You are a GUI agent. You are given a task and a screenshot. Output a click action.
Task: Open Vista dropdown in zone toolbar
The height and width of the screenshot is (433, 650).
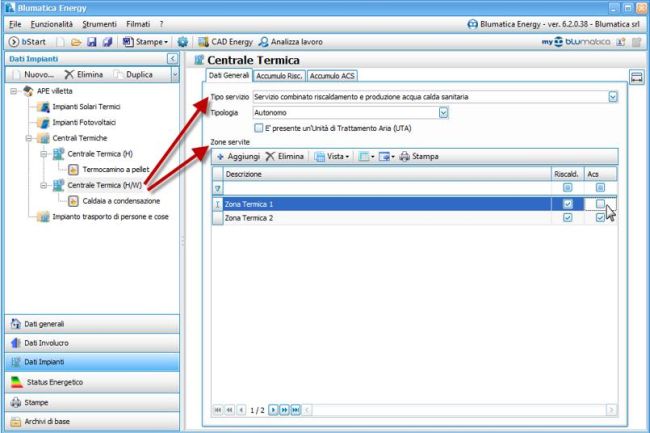(x=332, y=157)
